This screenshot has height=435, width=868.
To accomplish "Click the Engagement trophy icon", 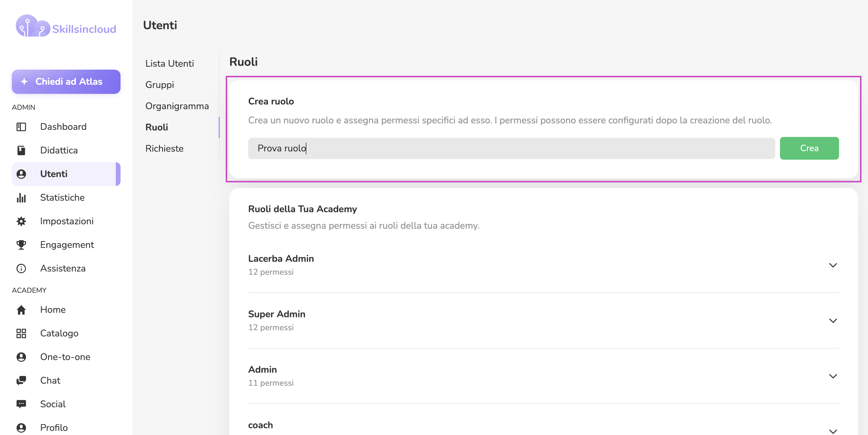I will [x=21, y=245].
